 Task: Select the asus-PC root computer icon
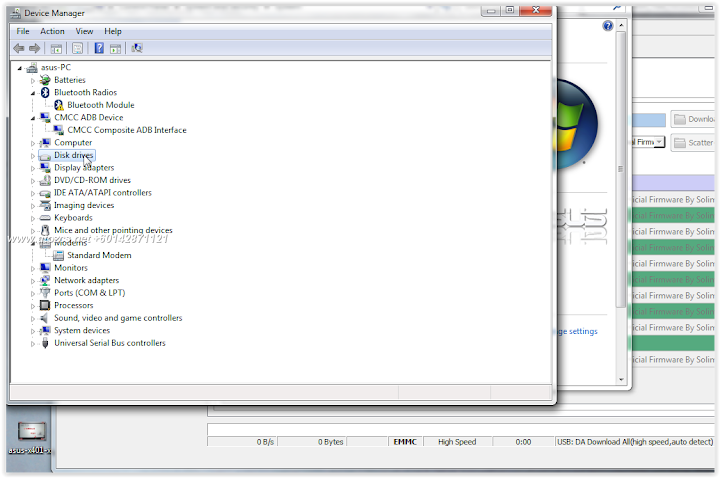[x=32, y=67]
